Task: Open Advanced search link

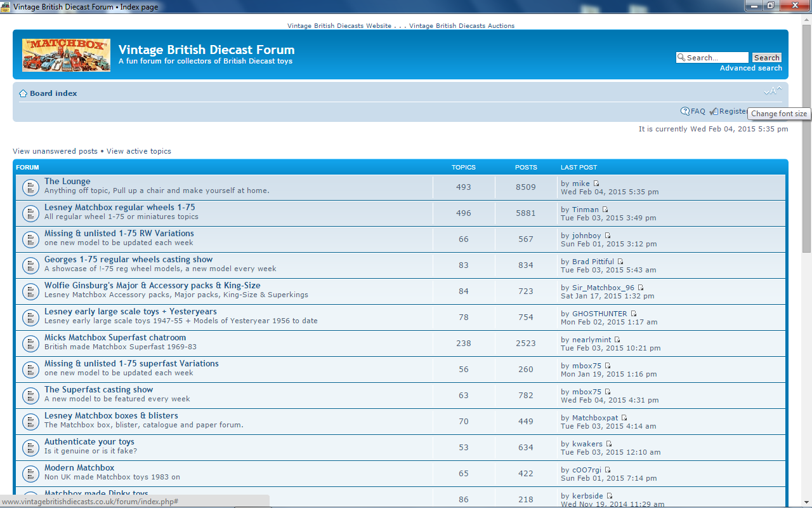Action: pos(751,68)
